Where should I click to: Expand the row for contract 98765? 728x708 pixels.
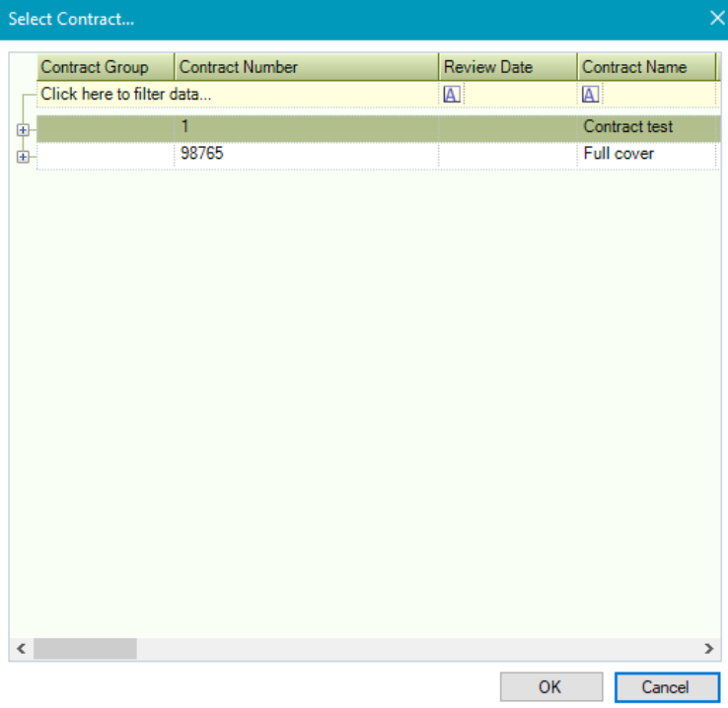pyautogui.click(x=23, y=156)
